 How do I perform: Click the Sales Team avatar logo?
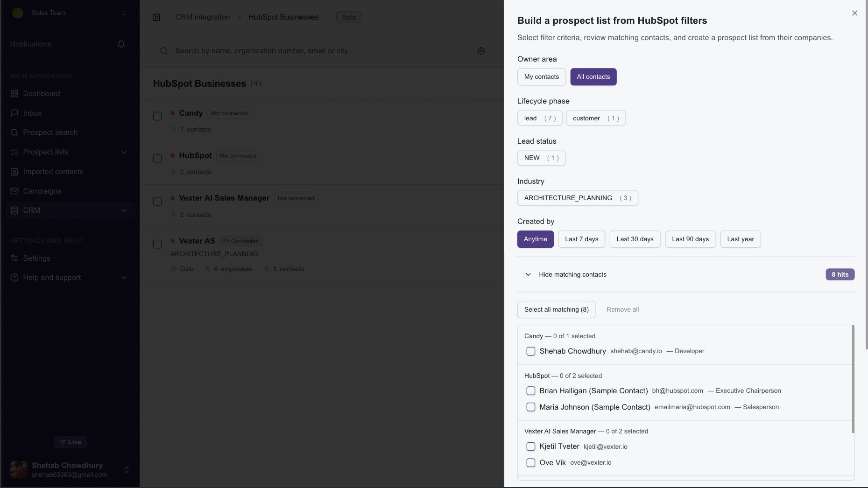pyautogui.click(x=18, y=13)
